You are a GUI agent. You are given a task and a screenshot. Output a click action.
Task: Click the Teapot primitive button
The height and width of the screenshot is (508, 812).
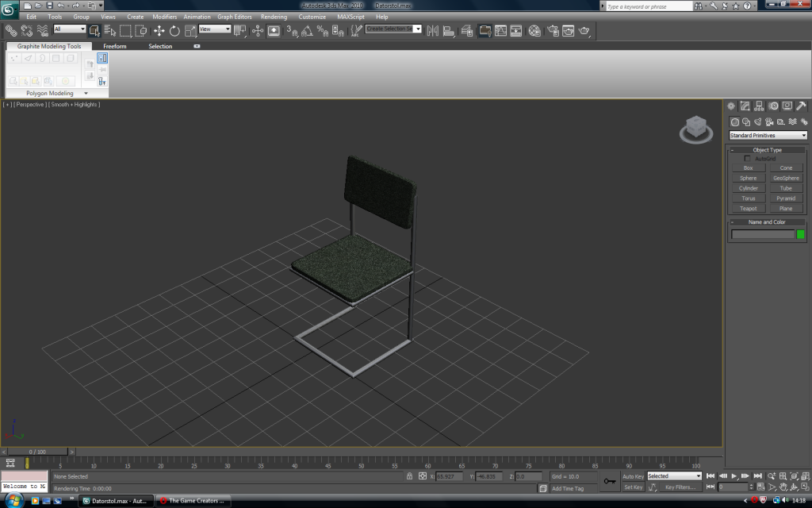click(748, 209)
